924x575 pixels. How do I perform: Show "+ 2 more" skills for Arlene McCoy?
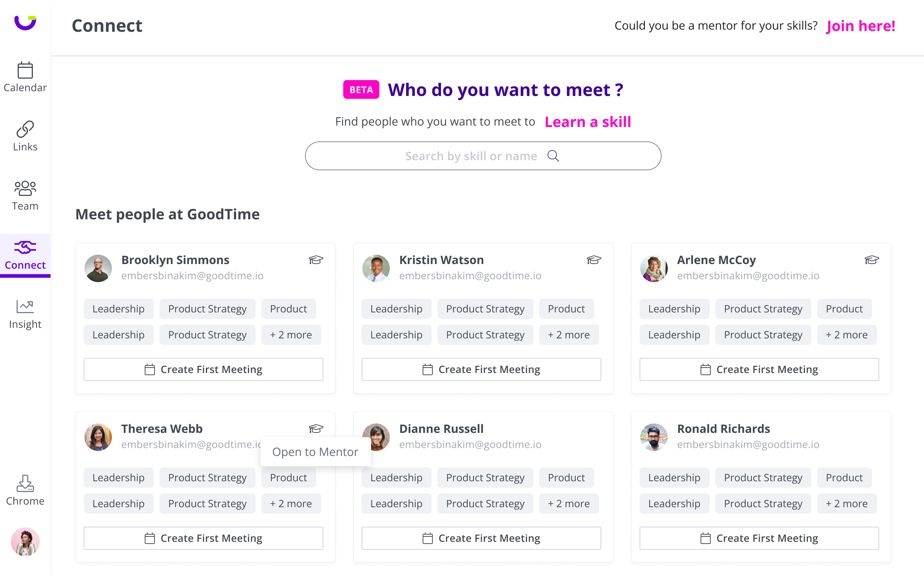(846, 335)
